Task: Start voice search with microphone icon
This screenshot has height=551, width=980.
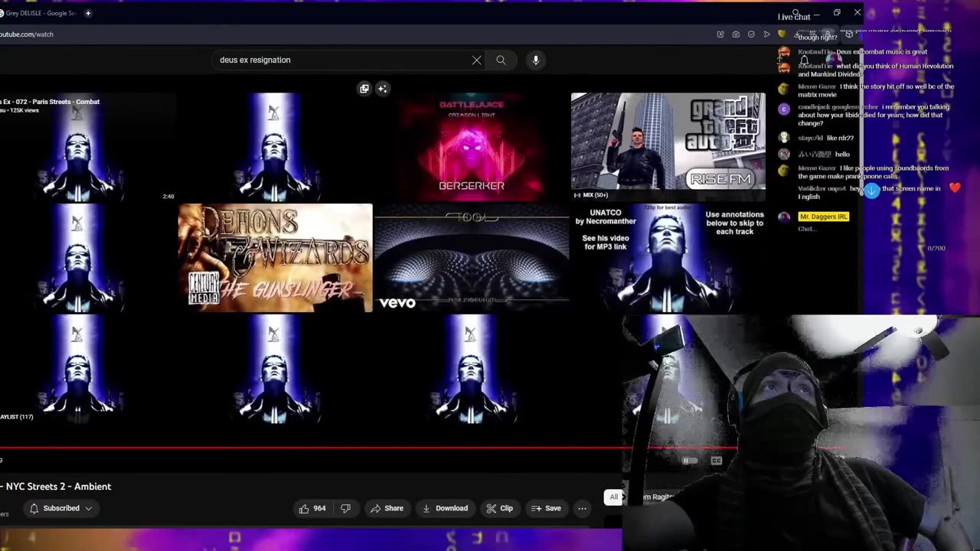Action: pyautogui.click(x=535, y=60)
